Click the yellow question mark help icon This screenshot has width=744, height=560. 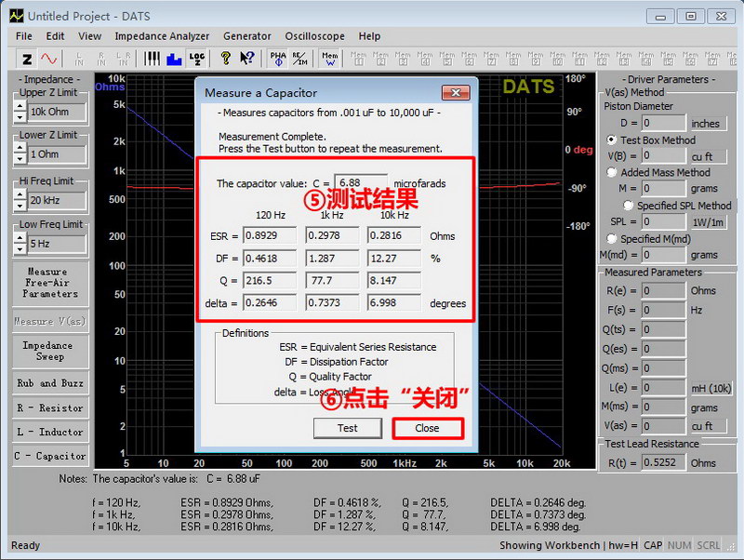(x=225, y=59)
